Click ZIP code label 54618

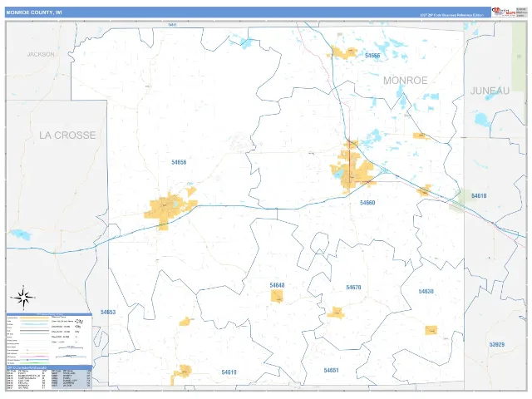(x=479, y=196)
